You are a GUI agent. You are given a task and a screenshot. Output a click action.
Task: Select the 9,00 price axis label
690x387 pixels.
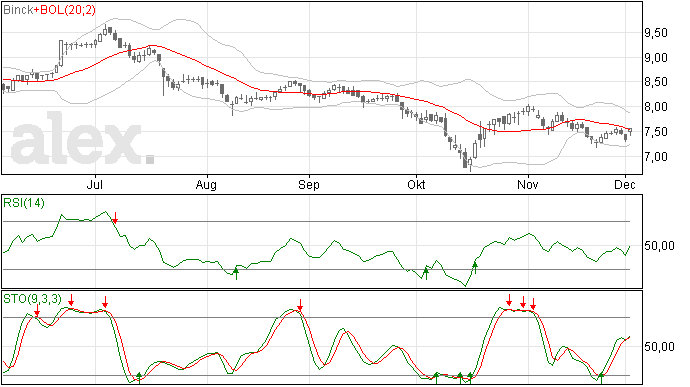point(656,57)
